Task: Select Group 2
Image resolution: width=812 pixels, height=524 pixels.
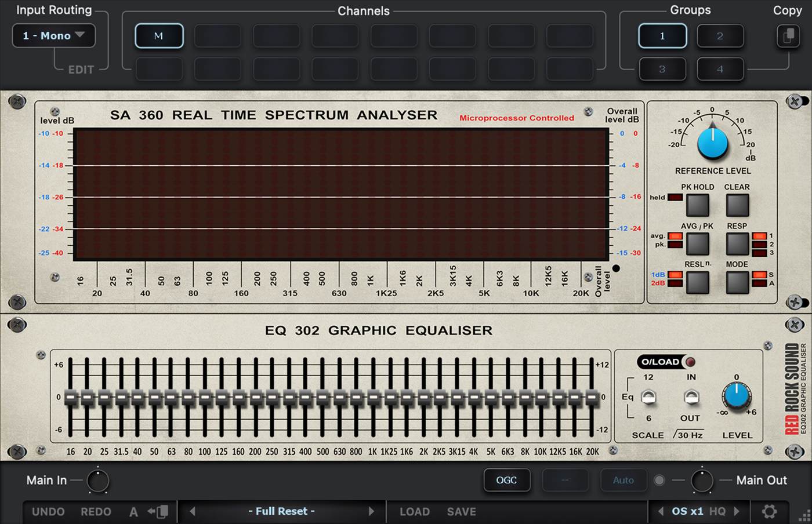Action: [x=720, y=36]
